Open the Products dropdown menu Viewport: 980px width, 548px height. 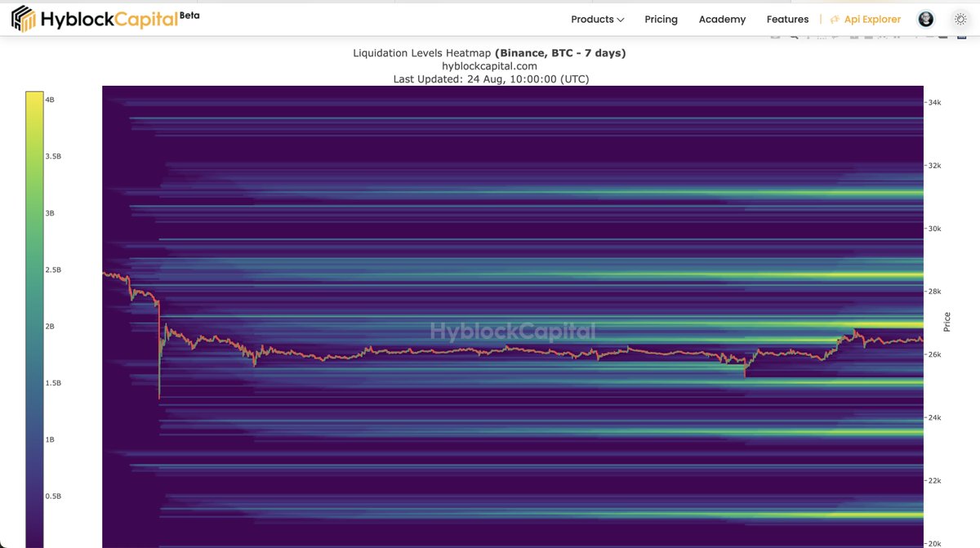pos(598,19)
